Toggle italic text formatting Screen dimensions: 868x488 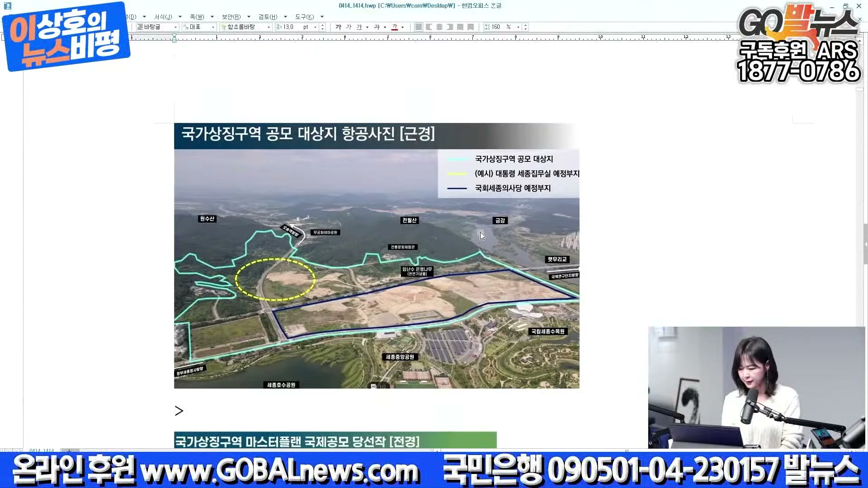(x=349, y=27)
